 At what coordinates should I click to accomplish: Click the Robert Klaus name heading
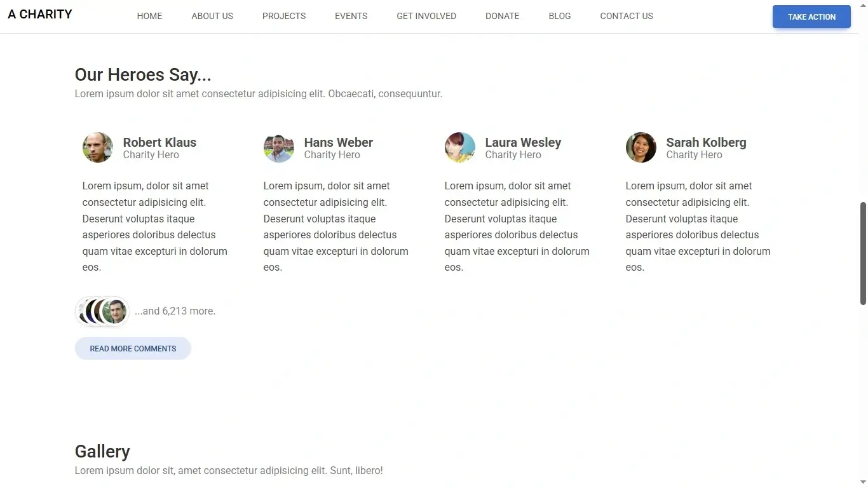[159, 142]
